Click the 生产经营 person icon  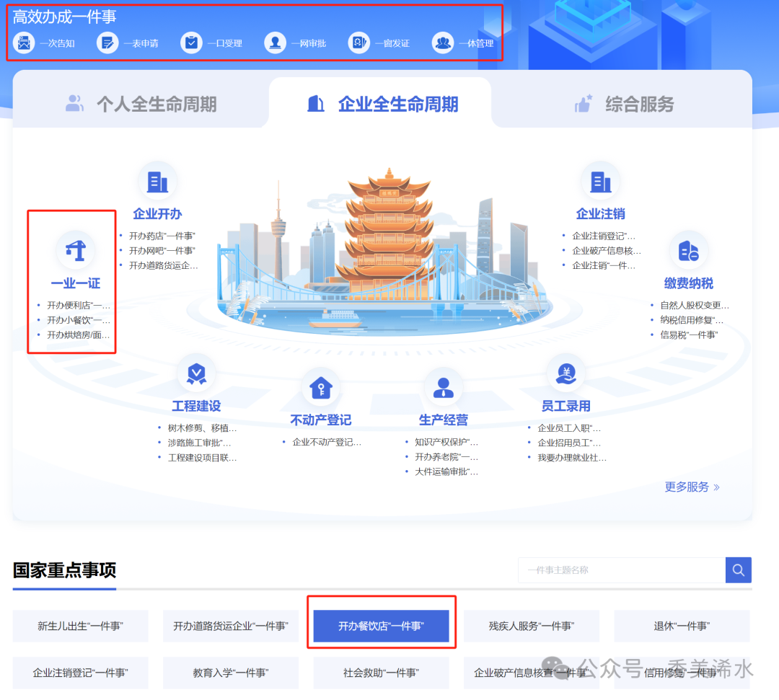click(x=443, y=388)
